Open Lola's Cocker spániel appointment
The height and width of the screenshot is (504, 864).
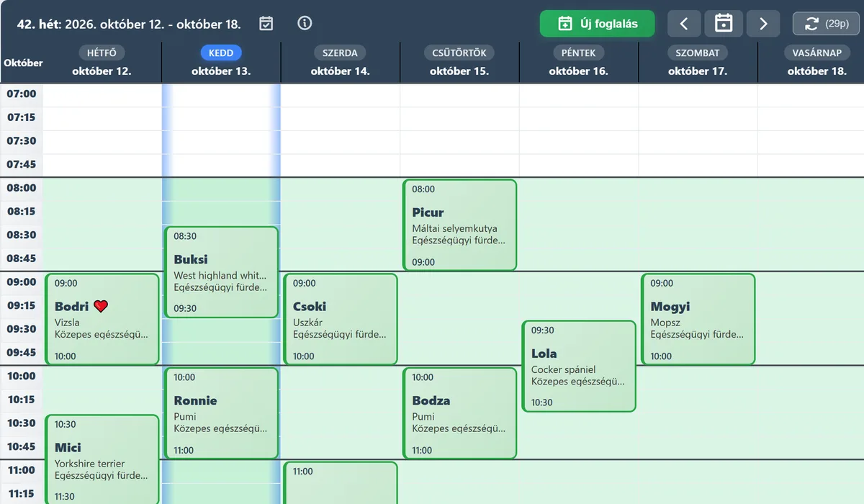point(579,366)
